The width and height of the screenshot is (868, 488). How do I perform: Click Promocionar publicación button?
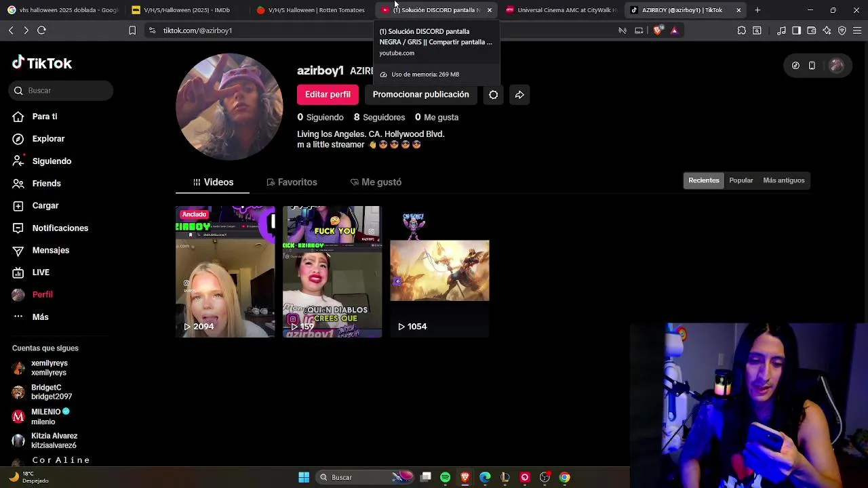420,95
